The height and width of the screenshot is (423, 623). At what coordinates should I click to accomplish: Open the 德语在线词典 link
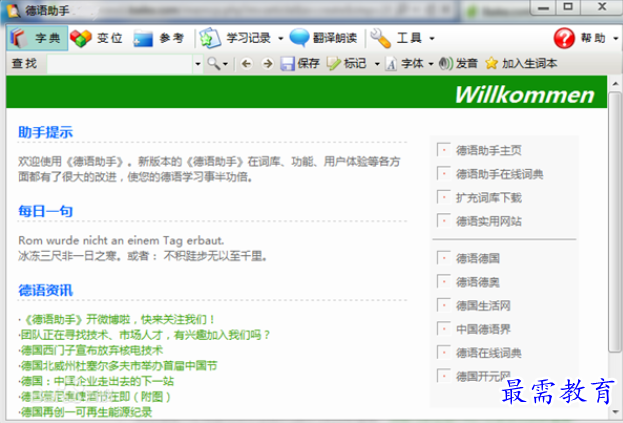point(488,353)
